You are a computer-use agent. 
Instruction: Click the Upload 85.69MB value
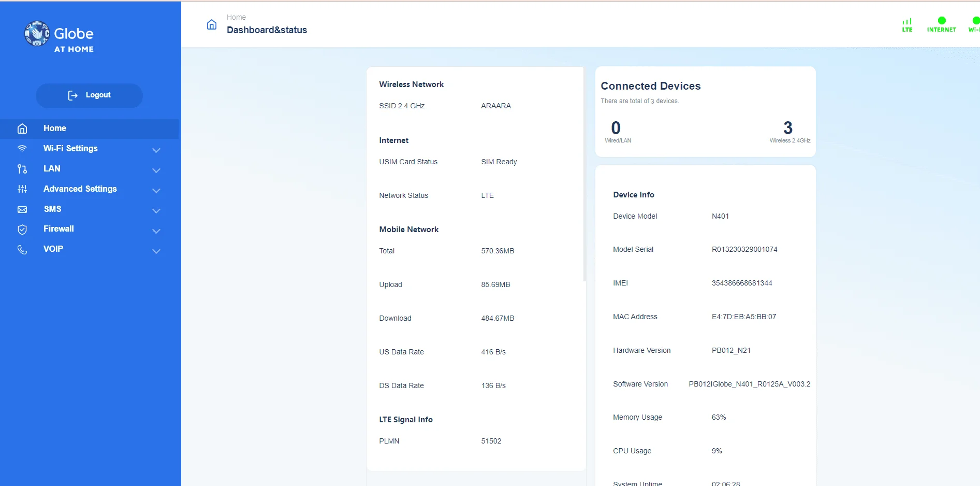[x=495, y=284]
